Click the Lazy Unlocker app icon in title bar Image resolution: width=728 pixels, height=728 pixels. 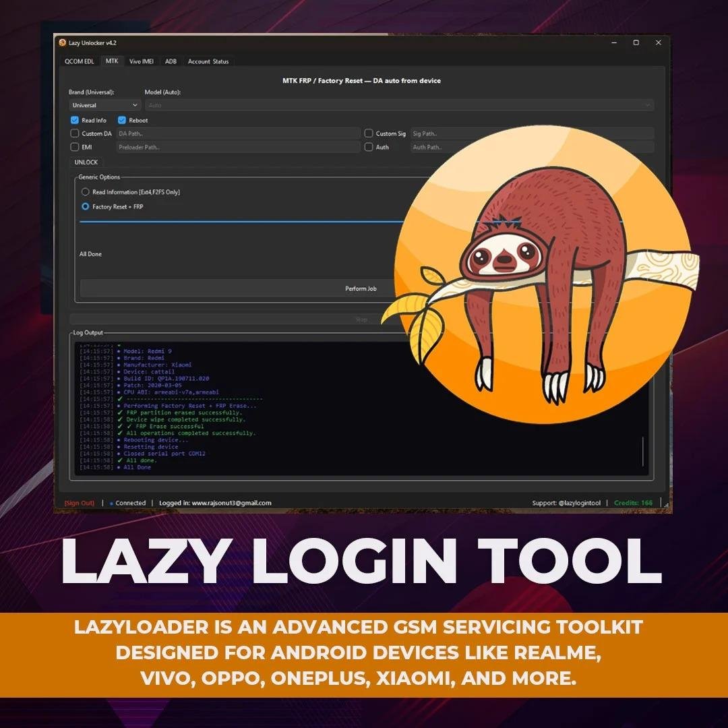point(63,42)
